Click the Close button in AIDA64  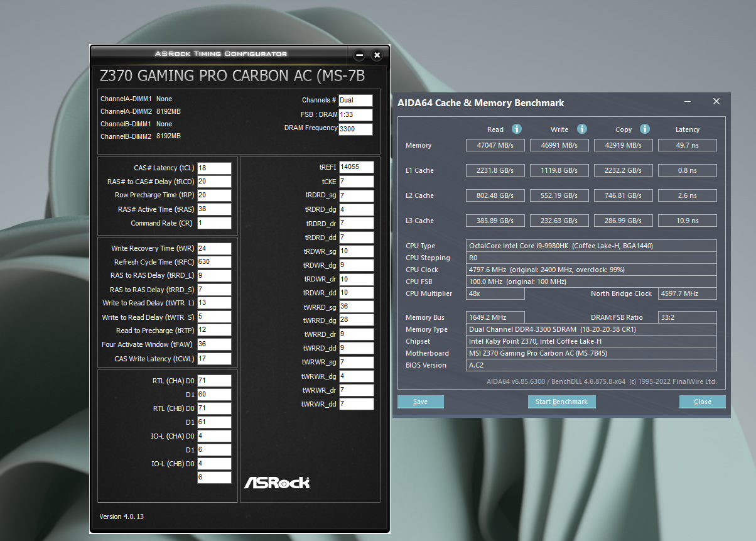click(703, 402)
